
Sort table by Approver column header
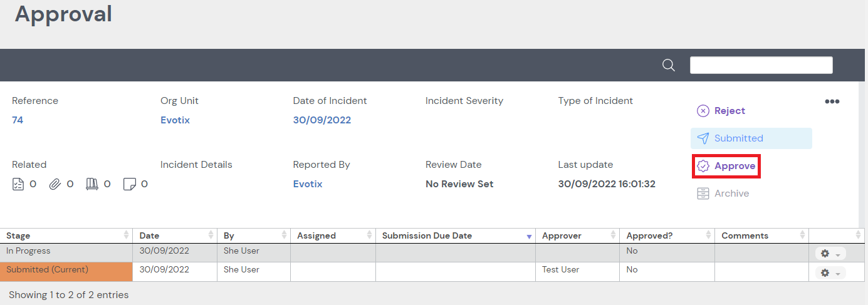[577, 236]
